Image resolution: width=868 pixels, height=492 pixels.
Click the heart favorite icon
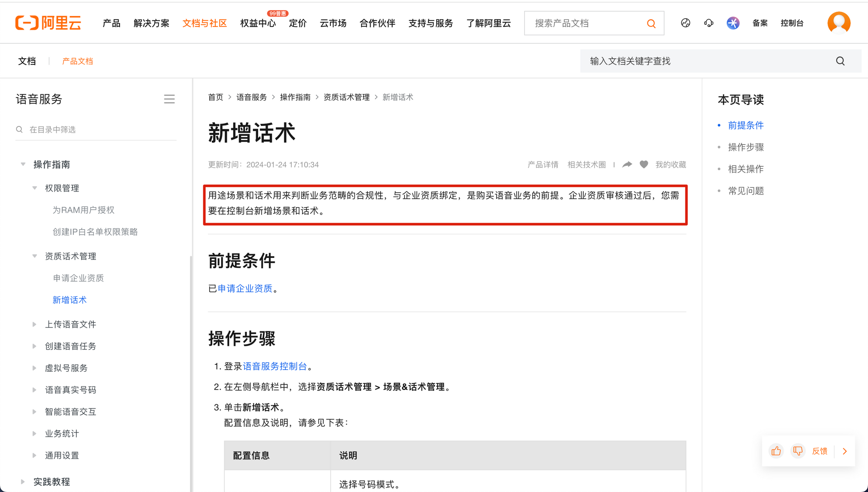point(644,165)
